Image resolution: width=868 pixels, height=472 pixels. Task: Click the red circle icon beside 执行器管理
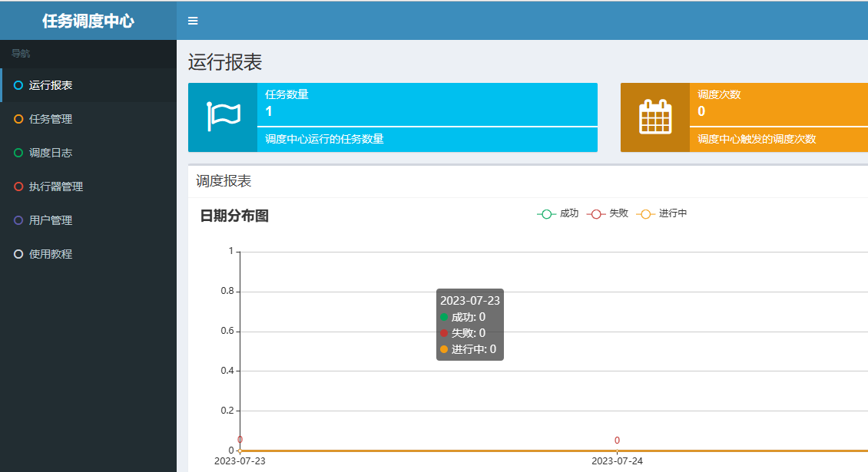pyautogui.click(x=18, y=186)
